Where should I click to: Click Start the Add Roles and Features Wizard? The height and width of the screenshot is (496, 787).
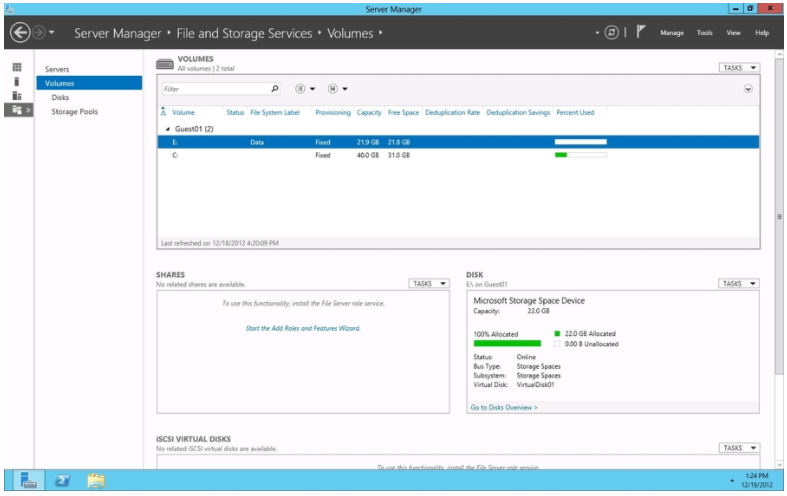[x=303, y=328]
